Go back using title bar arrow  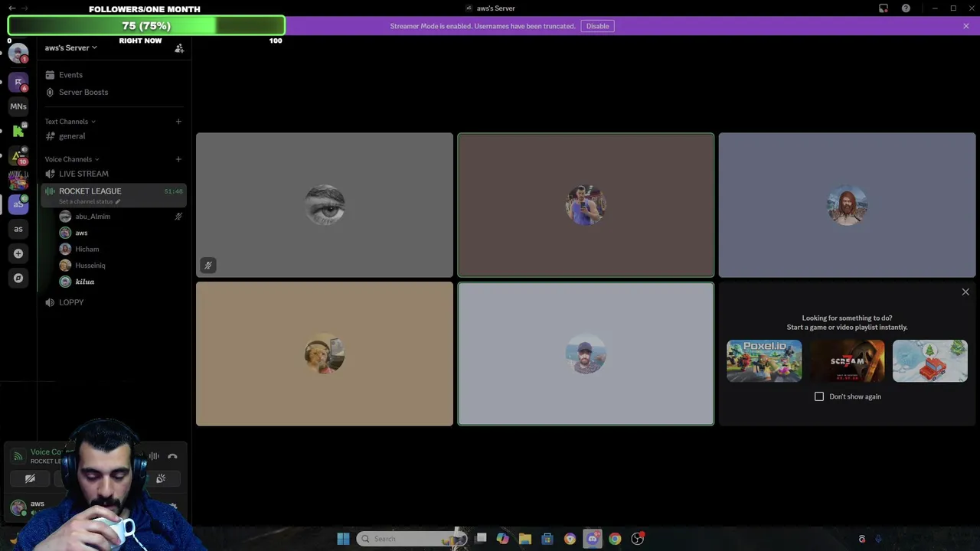[11, 8]
